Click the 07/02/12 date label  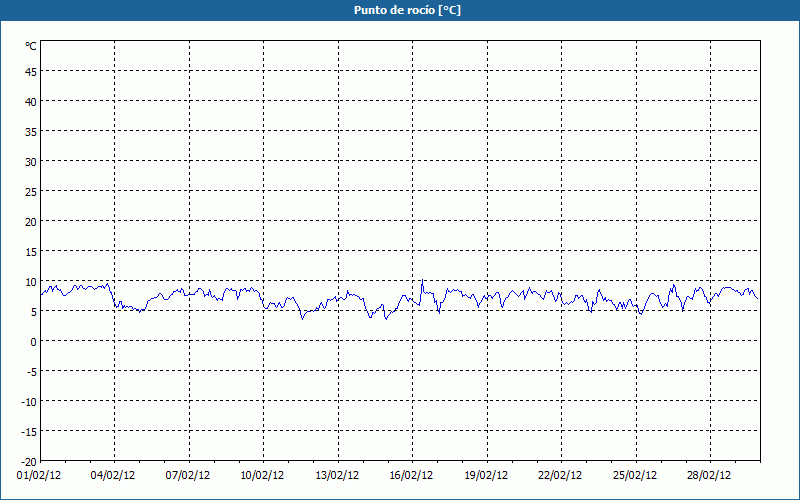[188, 476]
